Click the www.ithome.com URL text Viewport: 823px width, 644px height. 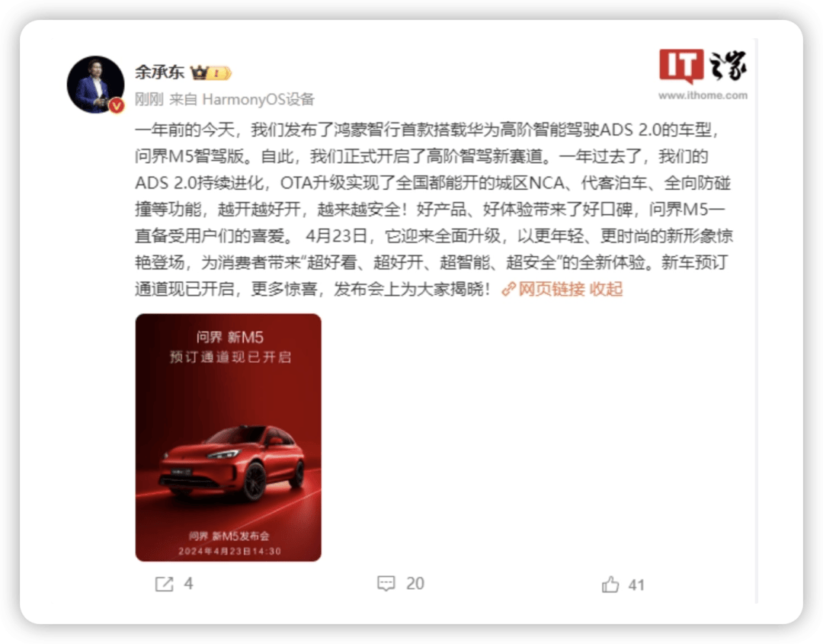coord(703,95)
